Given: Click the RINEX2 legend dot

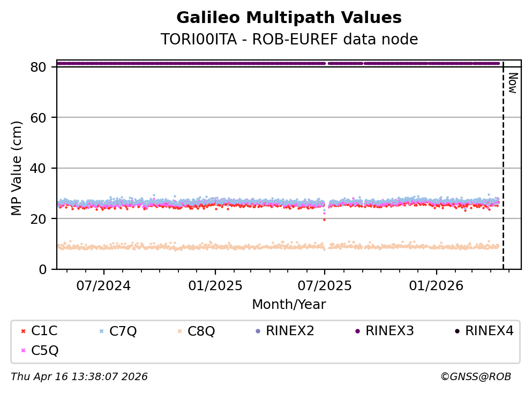Looking at the screenshot, I should coord(258,331).
